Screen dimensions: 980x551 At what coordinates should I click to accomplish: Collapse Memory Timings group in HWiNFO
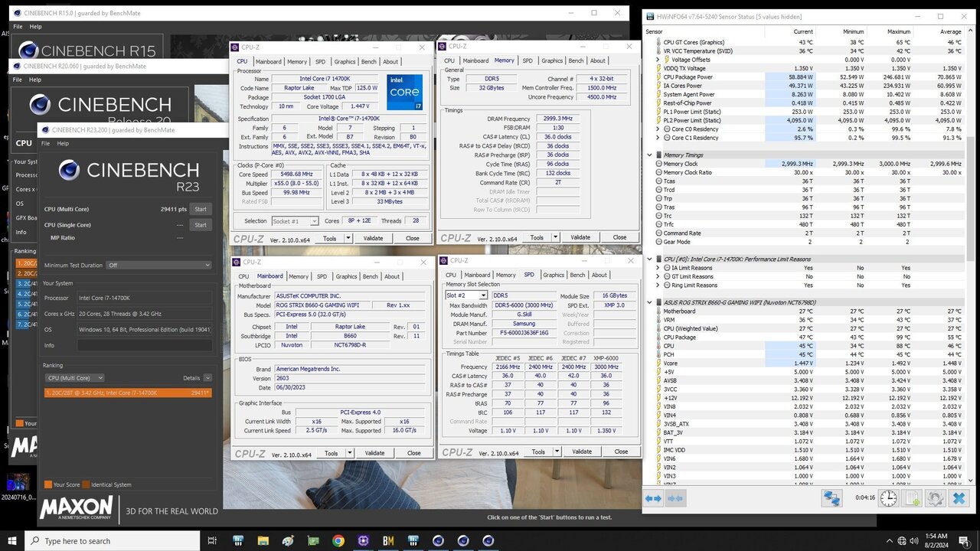[649, 155]
